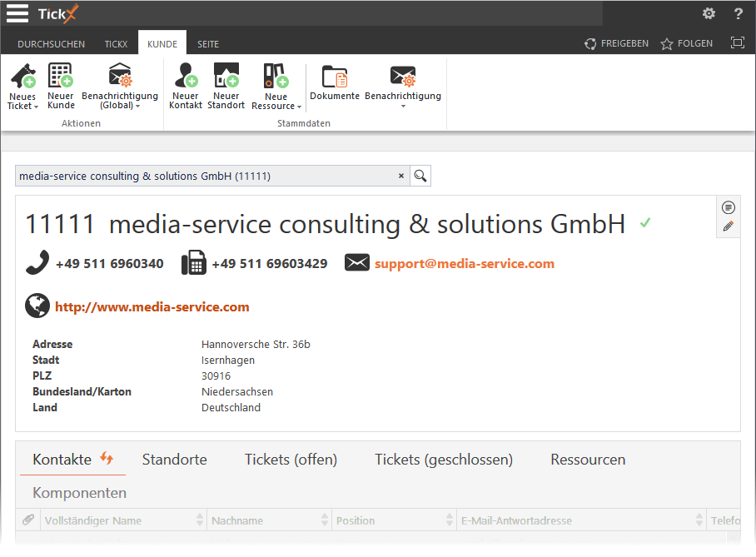Image resolution: width=756 pixels, height=557 pixels.
Task: Click the city value Isernhagen
Action: 228,361
